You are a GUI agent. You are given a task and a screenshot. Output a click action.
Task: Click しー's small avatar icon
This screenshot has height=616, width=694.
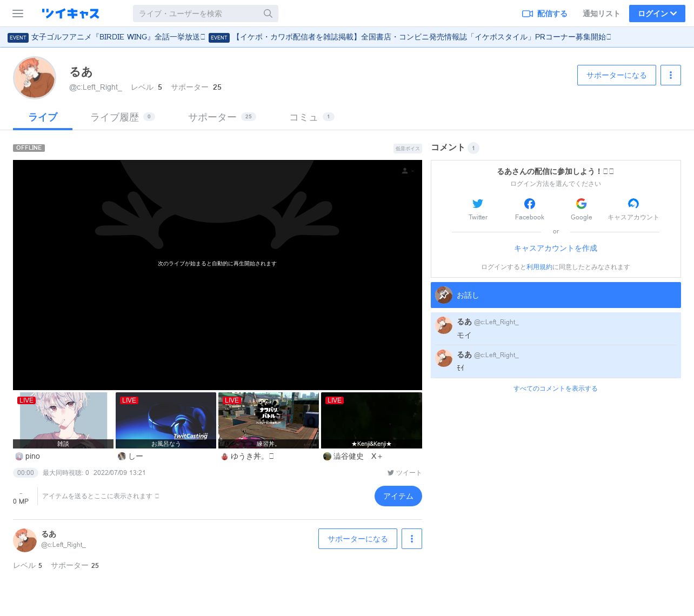(122, 456)
